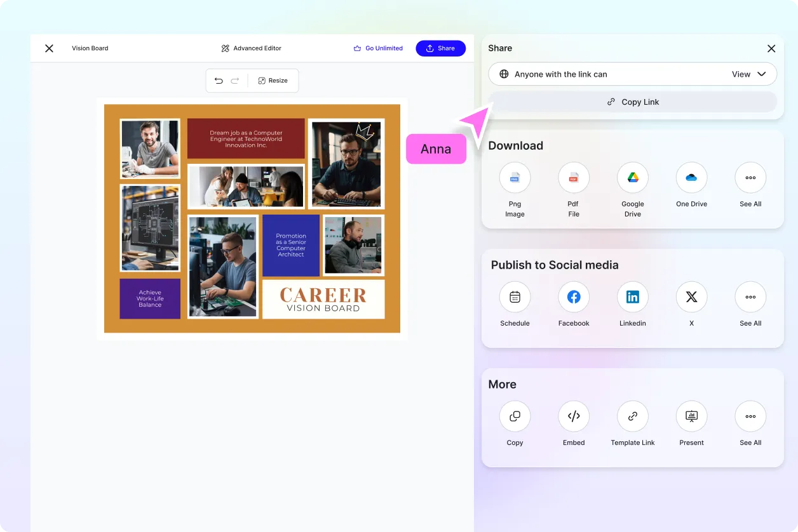Open Present mode

[x=691, y=416]
